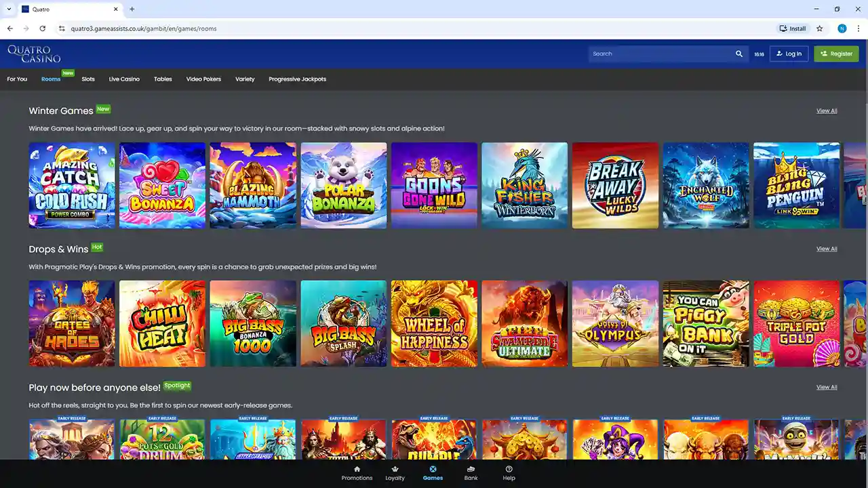Click View All for Drops & Wins

pos(826,249)
